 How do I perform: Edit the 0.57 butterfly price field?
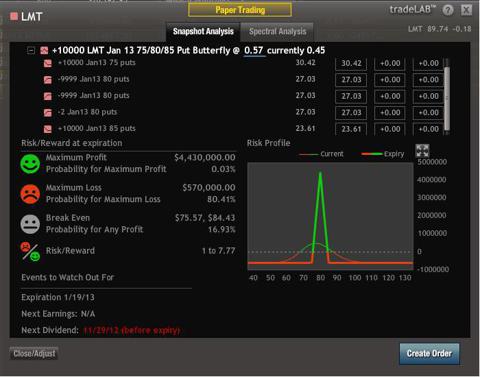pos(254,51)
